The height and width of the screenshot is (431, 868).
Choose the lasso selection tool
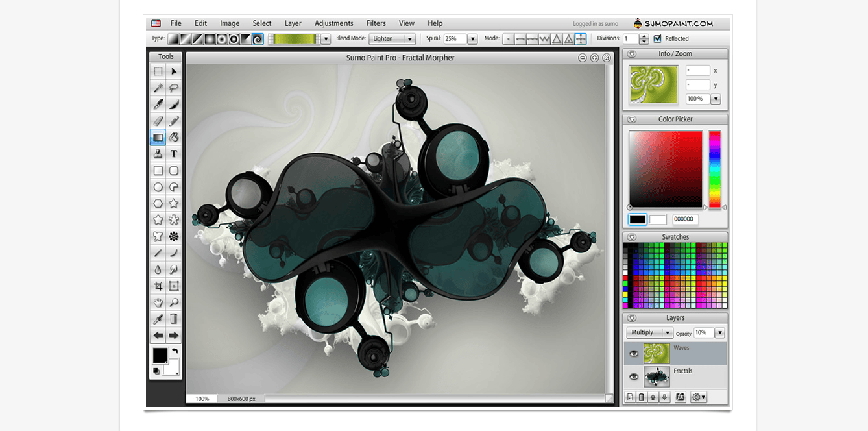(x=174, y=88)
